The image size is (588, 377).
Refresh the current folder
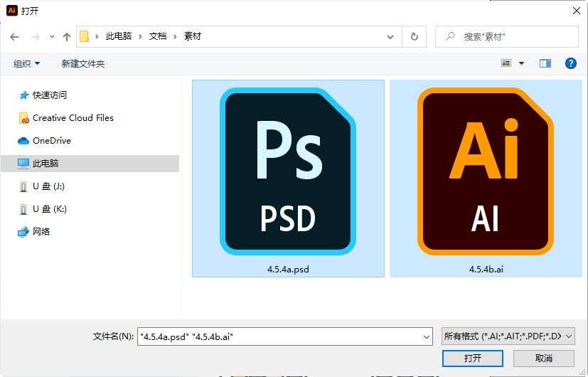414,37
